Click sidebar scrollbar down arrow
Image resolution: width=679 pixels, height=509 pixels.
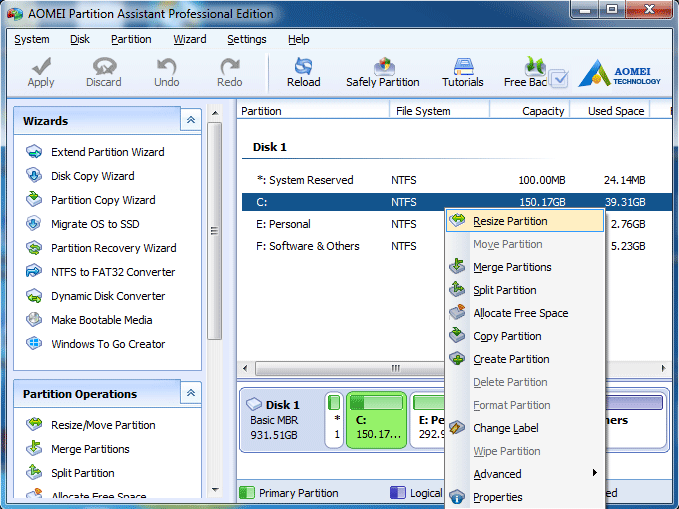tap(215, 490)
